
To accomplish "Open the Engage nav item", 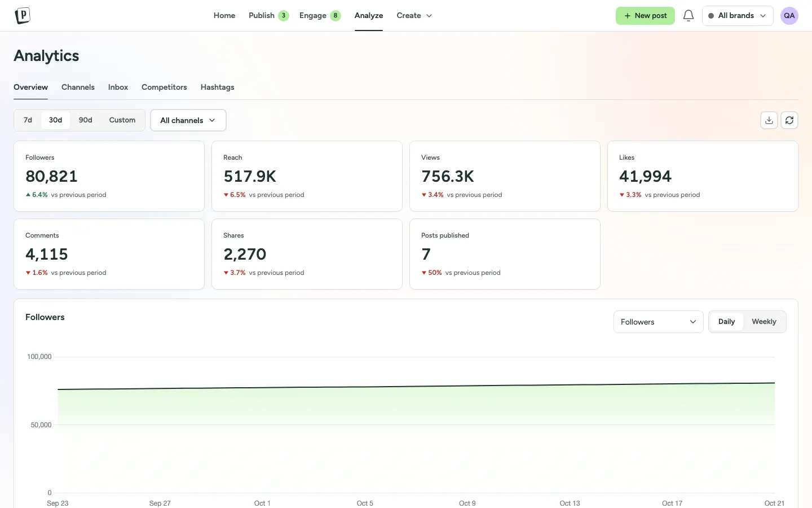I will click(313, 16).
